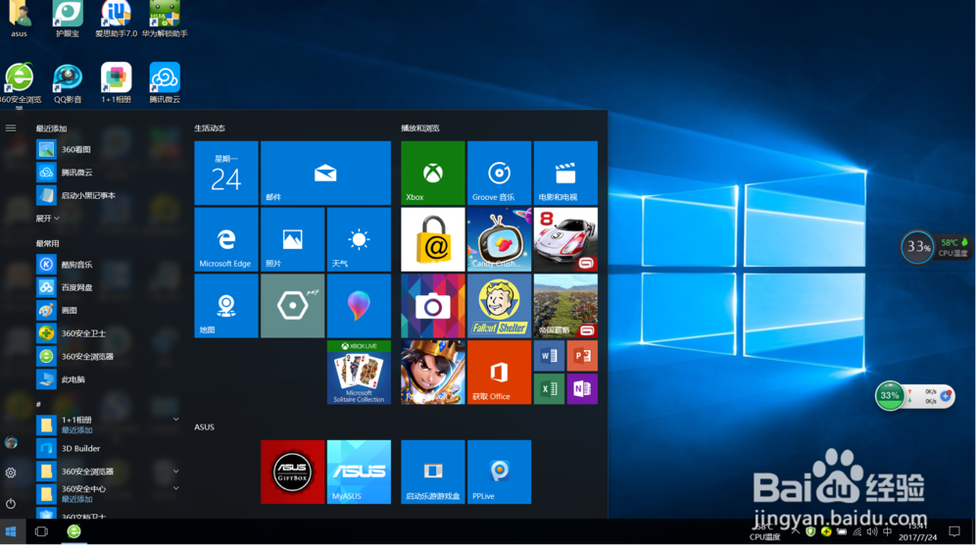Viewport: 980px width, 552px height.
Task: Open 画图 (Paint) from most used
Action: (110, 312)
